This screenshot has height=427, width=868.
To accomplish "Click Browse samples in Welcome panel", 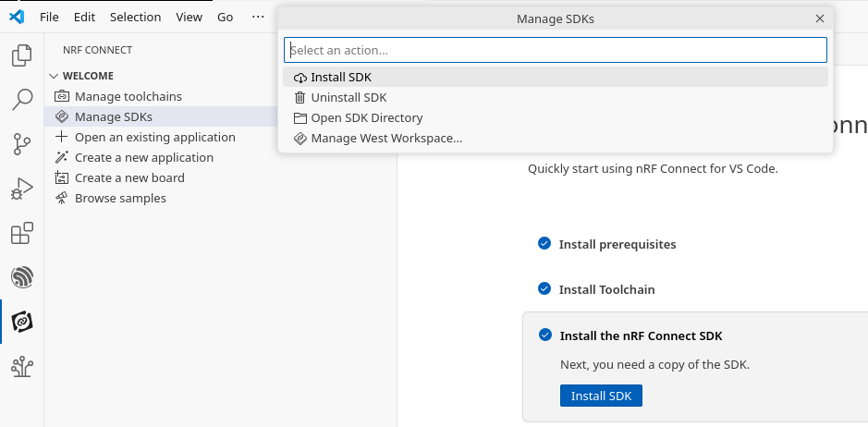I will pyautogui.click(x=120, y=198).
